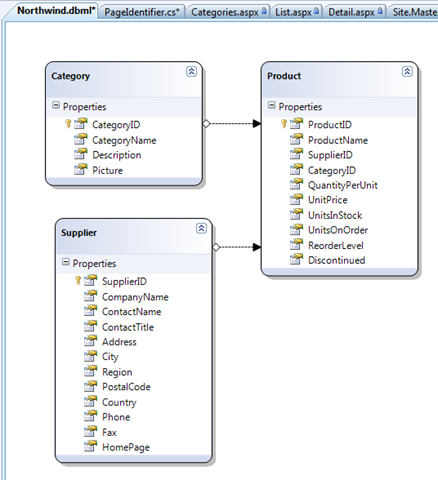Select the QuantityPerUnit property text

[343, 185]
